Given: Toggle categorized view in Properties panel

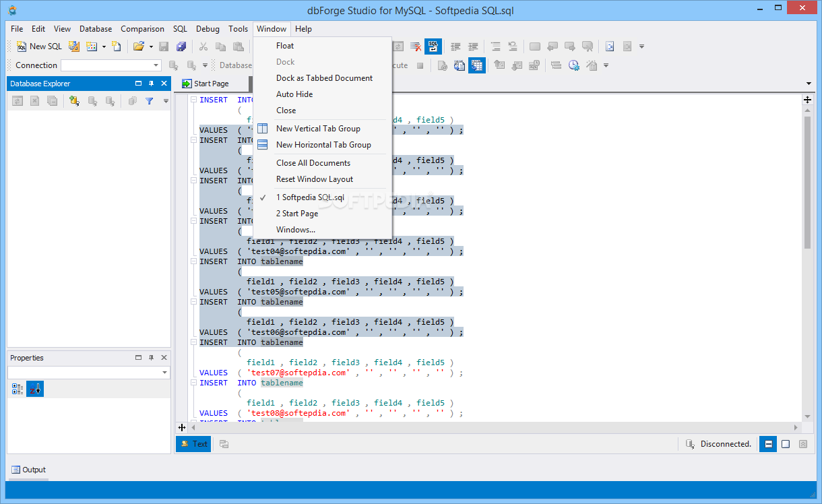Looking at the screenshot, I should click(x=18, y=389).
